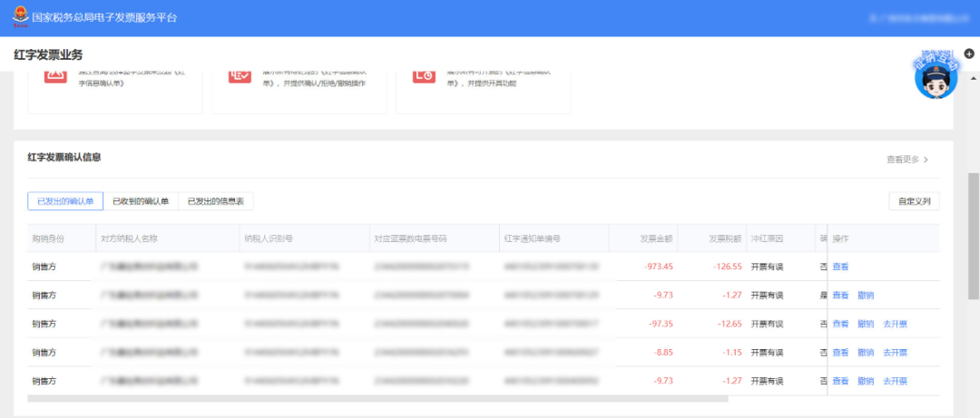The width and height of the screenshot is (980, 418).
Task: Click the plus icon beside 红字发票业务 header
Action: (969, 53)
